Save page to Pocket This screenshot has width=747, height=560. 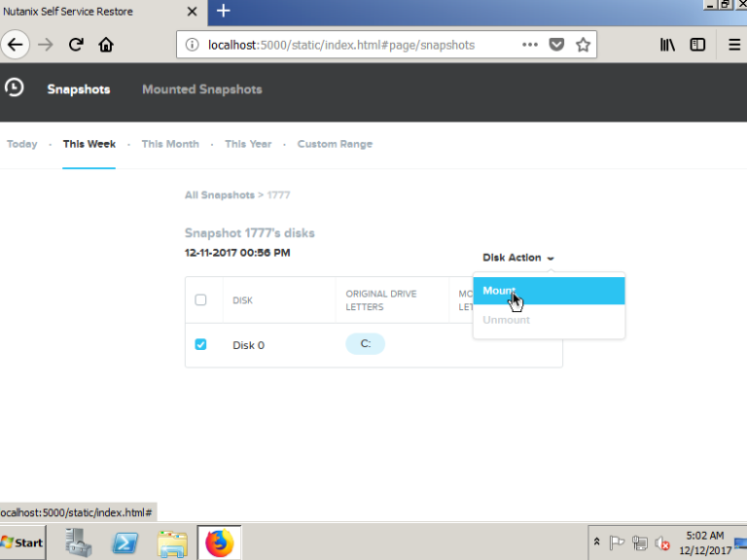coord(556,45)
